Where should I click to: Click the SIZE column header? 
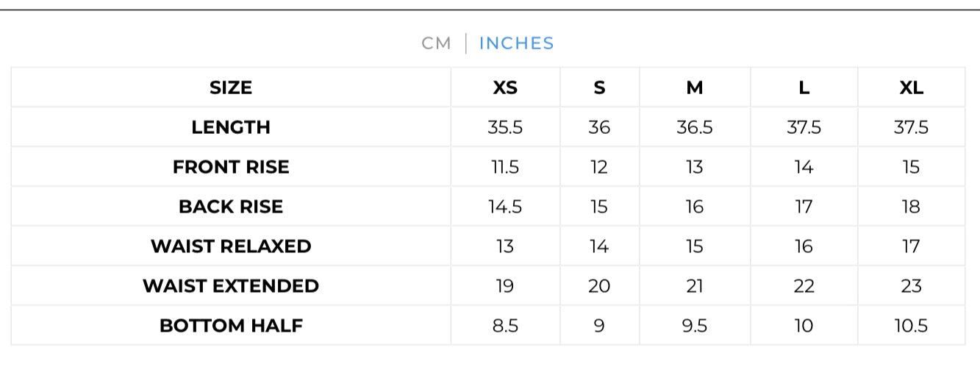[231, 88]
